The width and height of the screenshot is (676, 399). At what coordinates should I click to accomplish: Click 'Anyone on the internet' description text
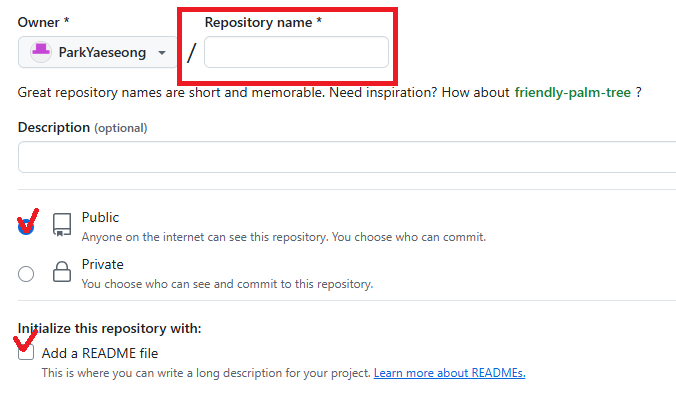click(284, 237)
